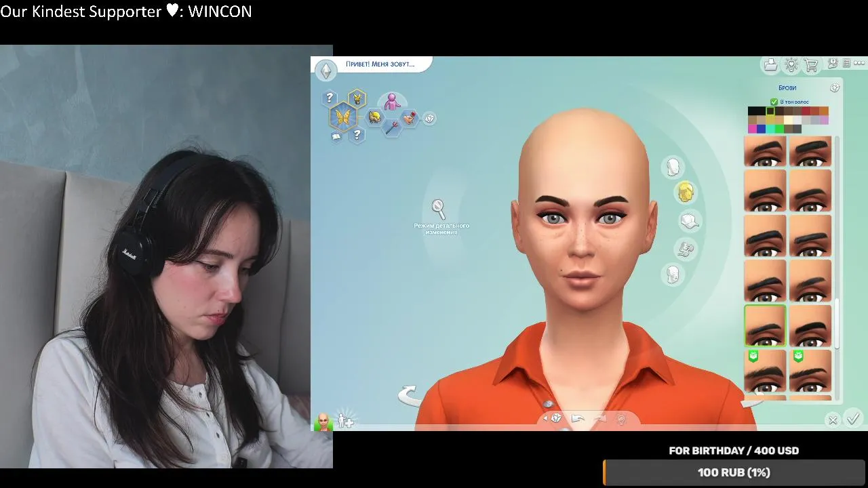The image size is (868, 488).
Task: Open the blonde hair category icon
Action: point(686,193)
